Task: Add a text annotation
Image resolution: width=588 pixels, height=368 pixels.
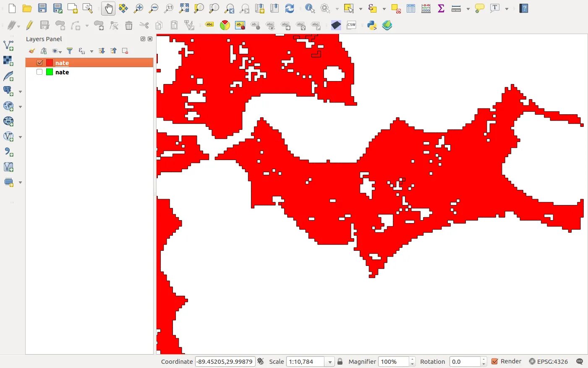Action: pos(495,8)
